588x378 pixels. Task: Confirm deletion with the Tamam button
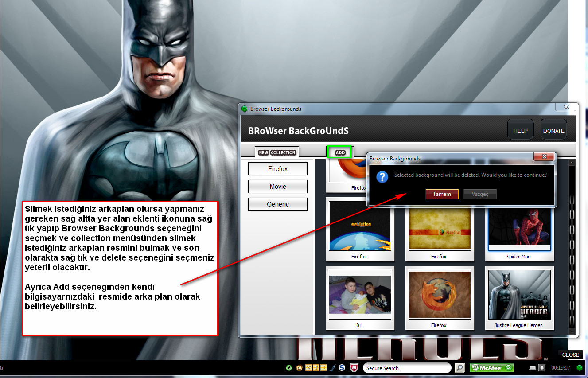click(x=442, y=194)
